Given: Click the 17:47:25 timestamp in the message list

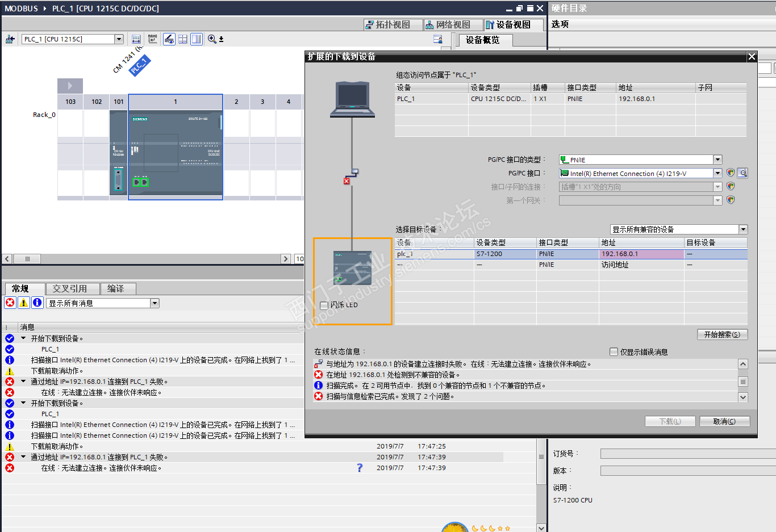Looking at the screenshot, I should (432, 446).
